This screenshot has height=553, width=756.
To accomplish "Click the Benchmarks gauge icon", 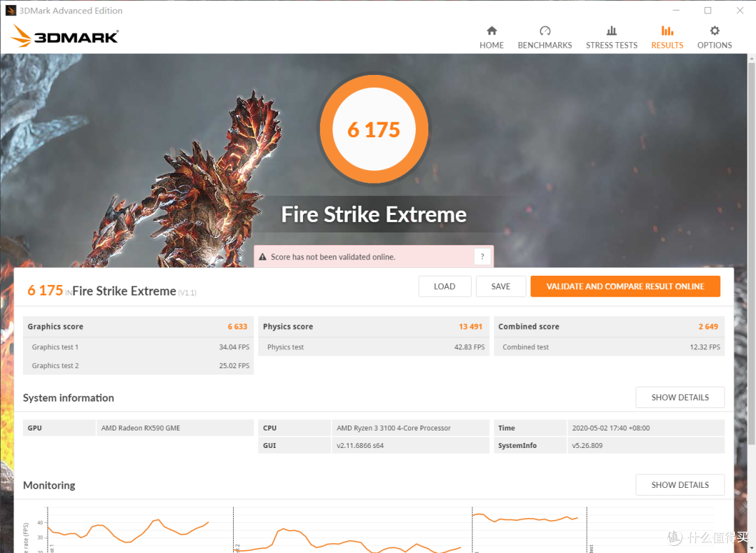I will 545,31.
